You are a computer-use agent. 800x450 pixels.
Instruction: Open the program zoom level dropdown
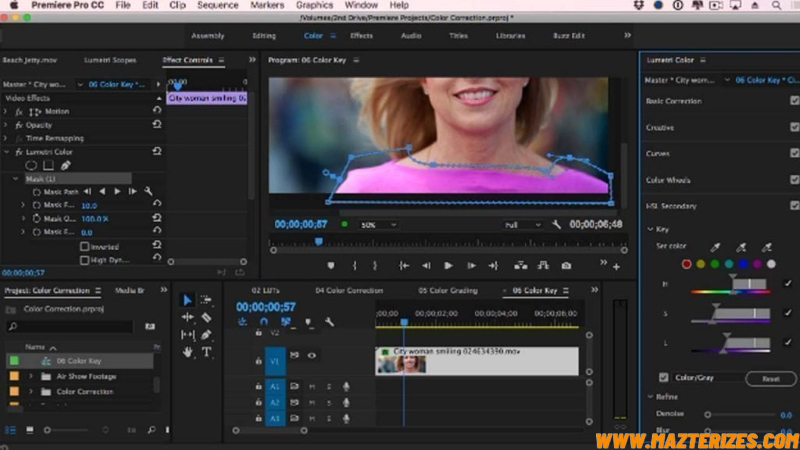pos(378,225)
